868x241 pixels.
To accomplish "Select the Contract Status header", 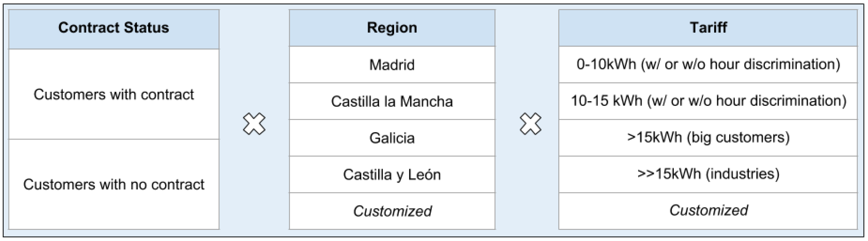I will click(x=114, y=29).
